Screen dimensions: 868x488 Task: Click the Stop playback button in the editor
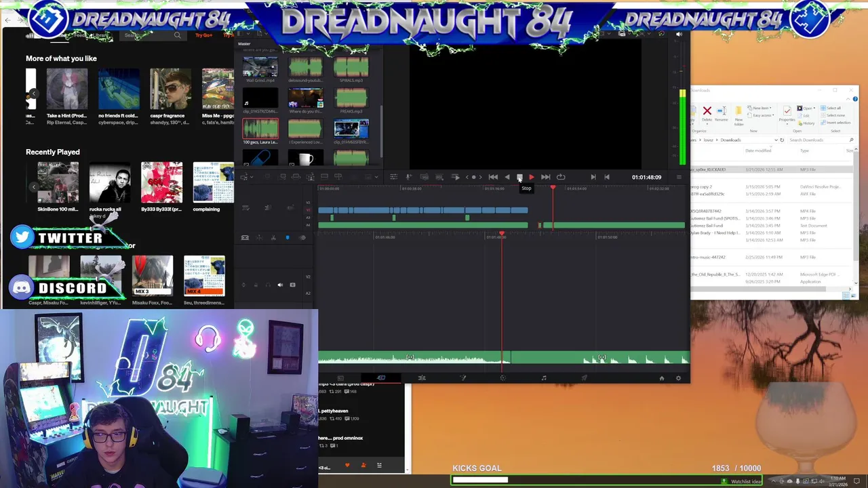coord(519,177)
